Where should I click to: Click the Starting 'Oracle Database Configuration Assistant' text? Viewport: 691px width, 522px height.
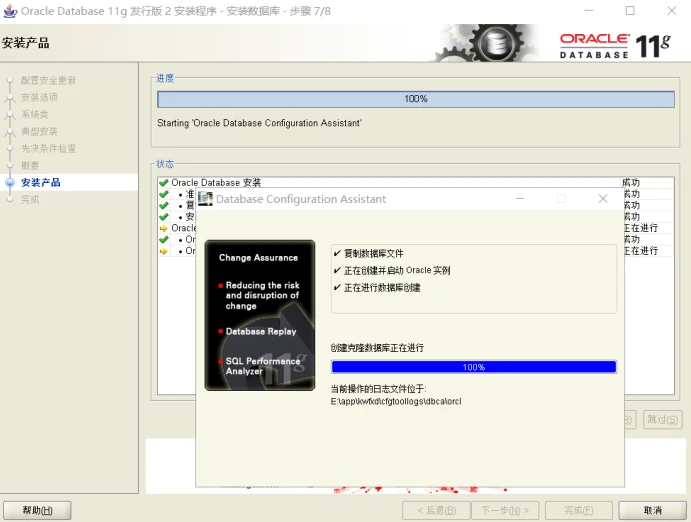point(259,123)
